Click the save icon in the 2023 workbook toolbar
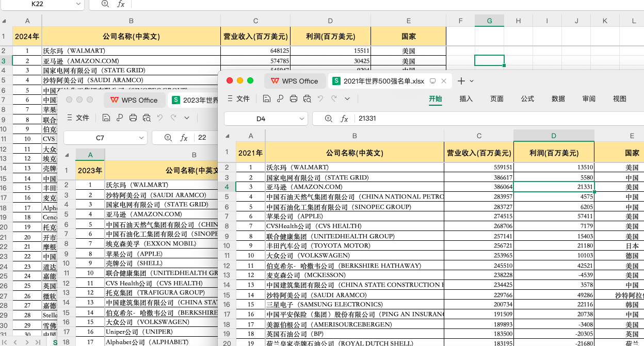The height and width of the screenshot is (346, 644). point(106,118)
